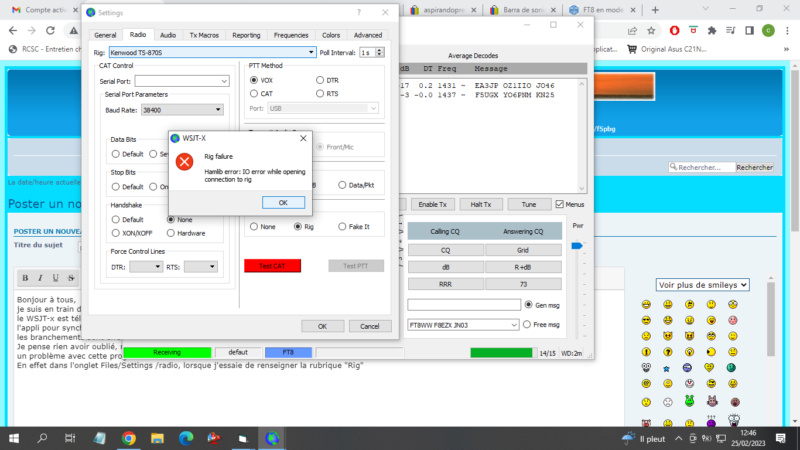Select Data/Pkt mode option
The image size is (800, 450).
point(342,185)
